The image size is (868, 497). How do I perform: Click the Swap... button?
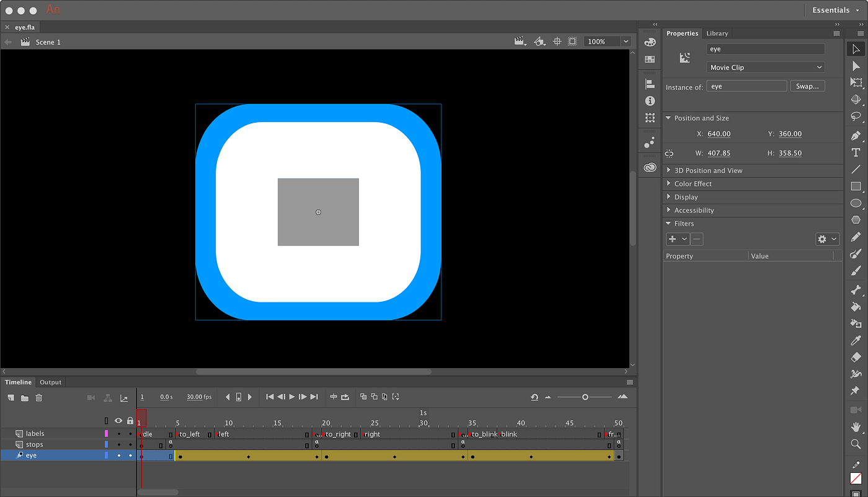pyautogui.click(x=807, y=86)
